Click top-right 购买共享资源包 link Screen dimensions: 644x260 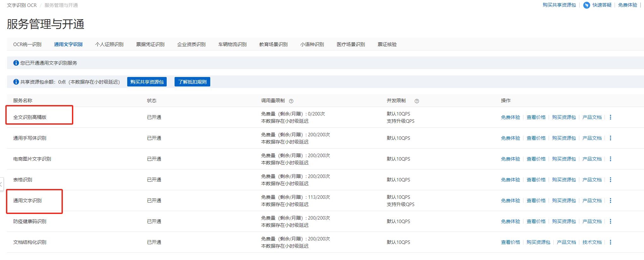559,5
